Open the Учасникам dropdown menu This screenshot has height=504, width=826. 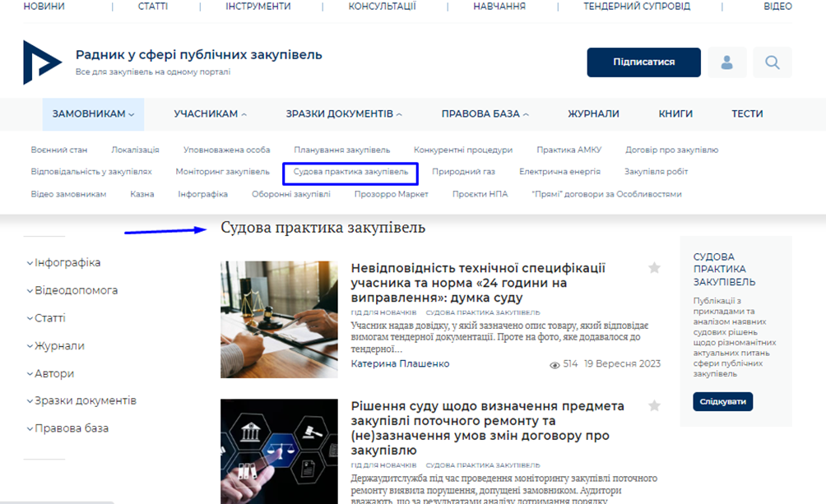pyautogui.click(x=210, y=114)
